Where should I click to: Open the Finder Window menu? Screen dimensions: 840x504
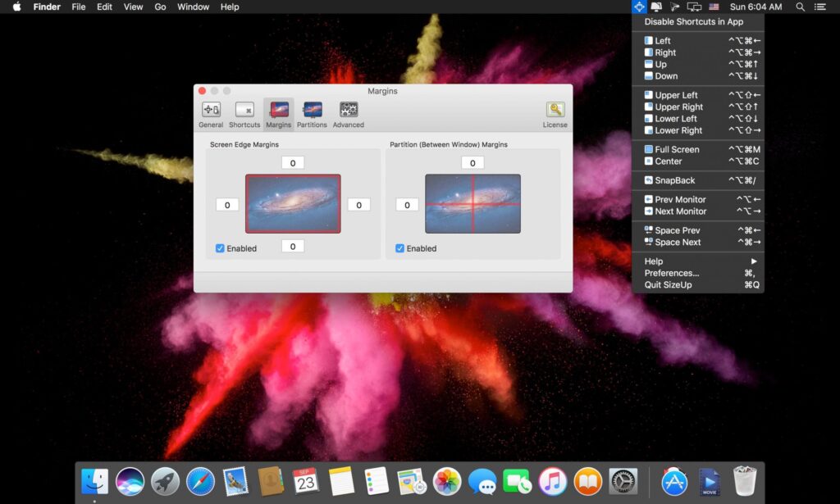pos(193,7)
